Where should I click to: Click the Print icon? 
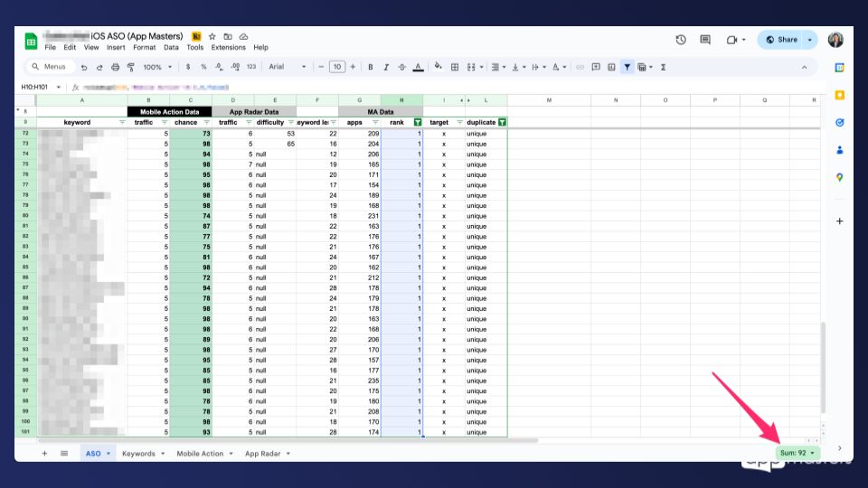click(115, 67)
